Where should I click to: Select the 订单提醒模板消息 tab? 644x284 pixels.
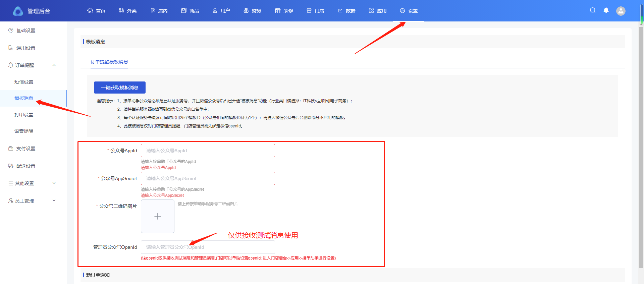pyautogui.click(x=109, y=62)
